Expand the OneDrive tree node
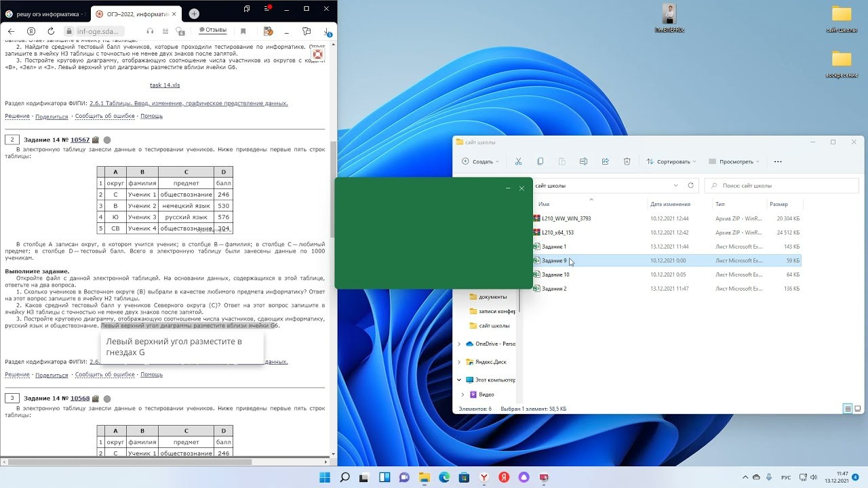This screenshot has width=868, height=488. (459, 344)
